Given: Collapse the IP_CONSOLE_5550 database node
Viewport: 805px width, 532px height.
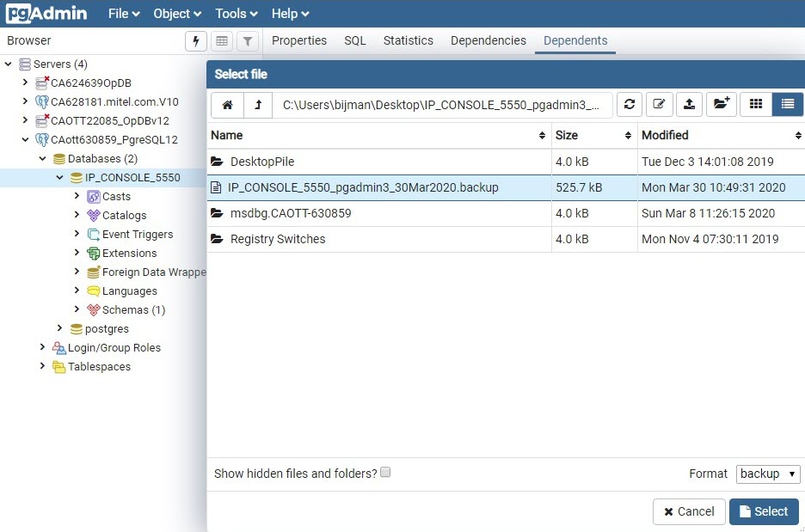Looking at the screenshot, I should pyautogui.click(x=58, y=177).
